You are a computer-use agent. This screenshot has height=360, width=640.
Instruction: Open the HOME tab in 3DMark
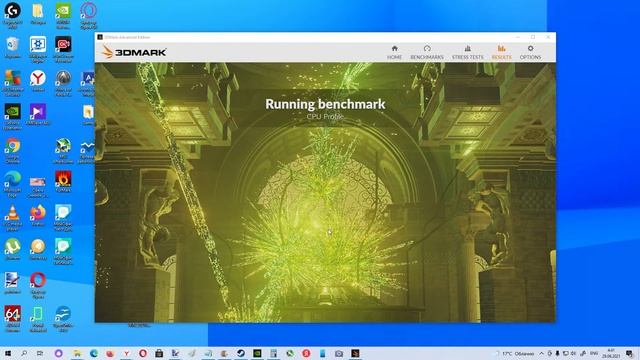[x=394, y=52]
